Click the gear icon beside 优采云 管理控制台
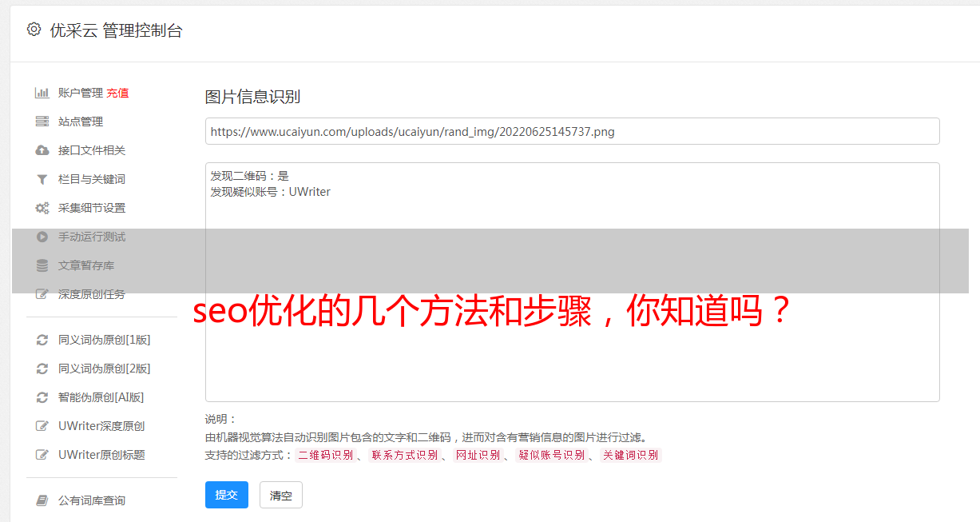The image size is (980, 522). pos(34,30)
